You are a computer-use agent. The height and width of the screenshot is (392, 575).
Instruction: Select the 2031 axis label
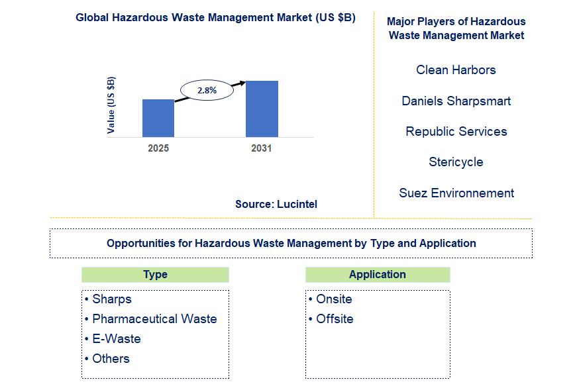[262, 148]
